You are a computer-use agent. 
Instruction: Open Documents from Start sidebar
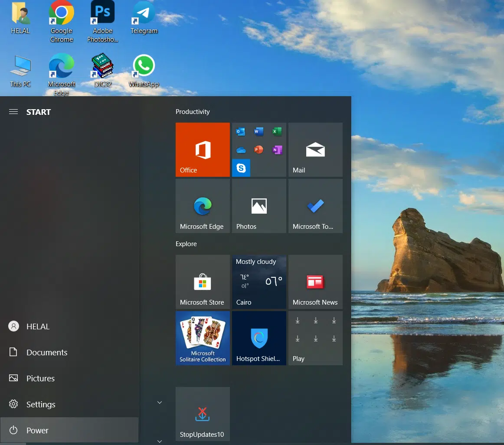[x=69, y=353]
